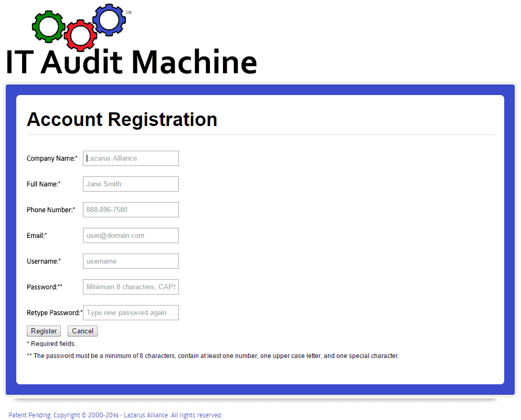Screen dimensions: 521x420
Task: Click the IT Audit Machine gears logo
Action: click(80, 27)
